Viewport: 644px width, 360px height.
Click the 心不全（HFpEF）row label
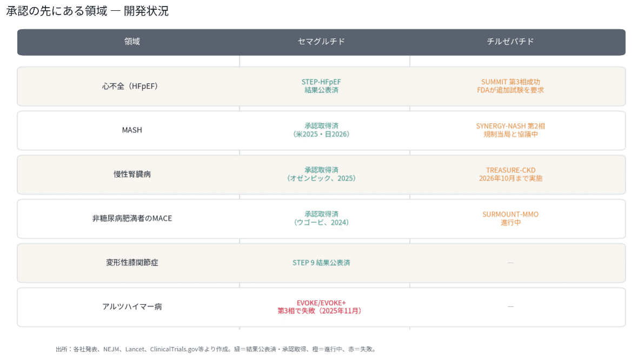pyautogui.click(x=130, y=86)
